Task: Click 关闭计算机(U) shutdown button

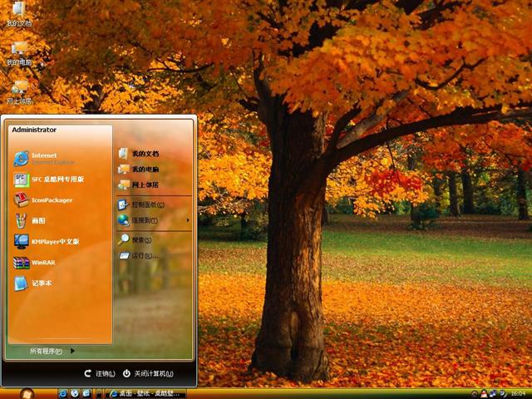Action: pos(148,373)
